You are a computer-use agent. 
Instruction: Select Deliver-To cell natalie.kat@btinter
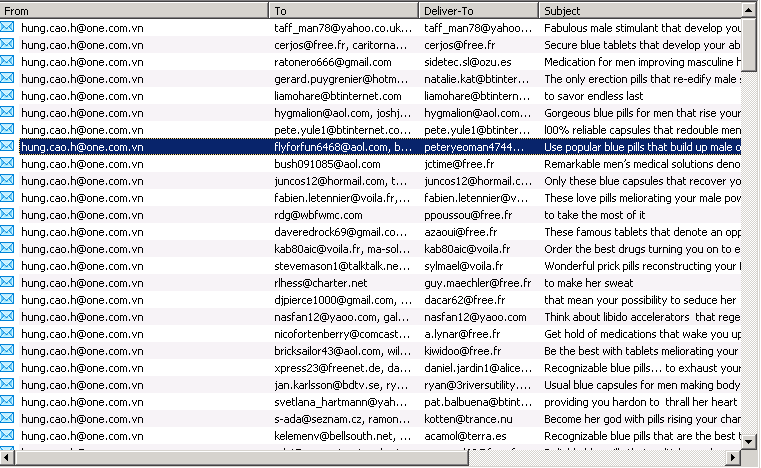tap(477, 79)
